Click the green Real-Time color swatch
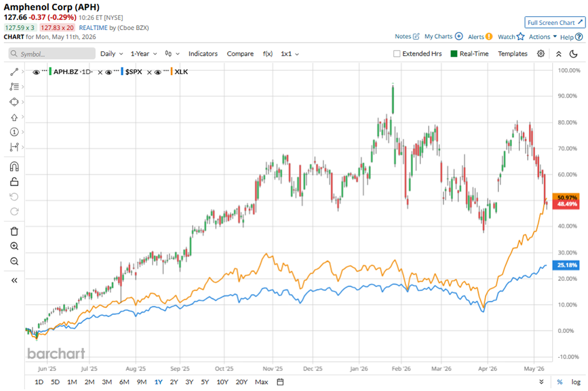This screenshot has width=588, height=391. (x=454, y=54)
